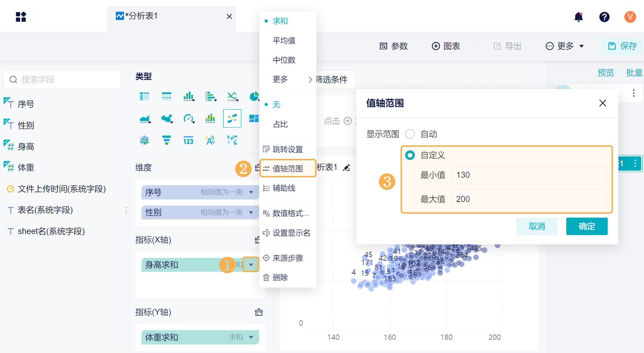Click the 导出 button
This screenshot has height=353, width=644.
pos(508,46)
